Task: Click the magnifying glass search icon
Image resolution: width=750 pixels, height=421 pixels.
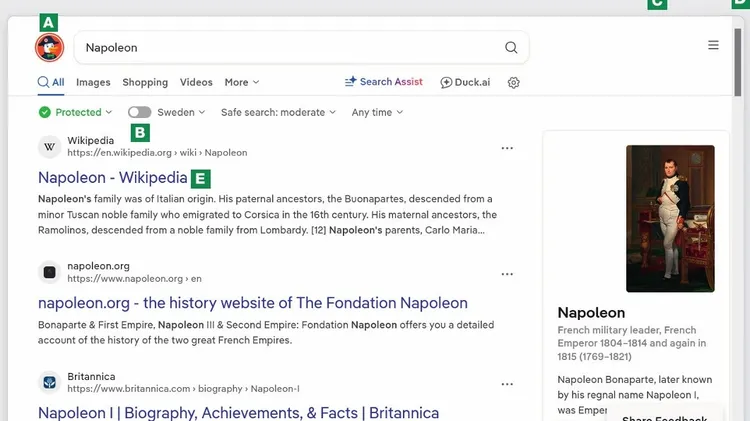Action: [511, 47]
